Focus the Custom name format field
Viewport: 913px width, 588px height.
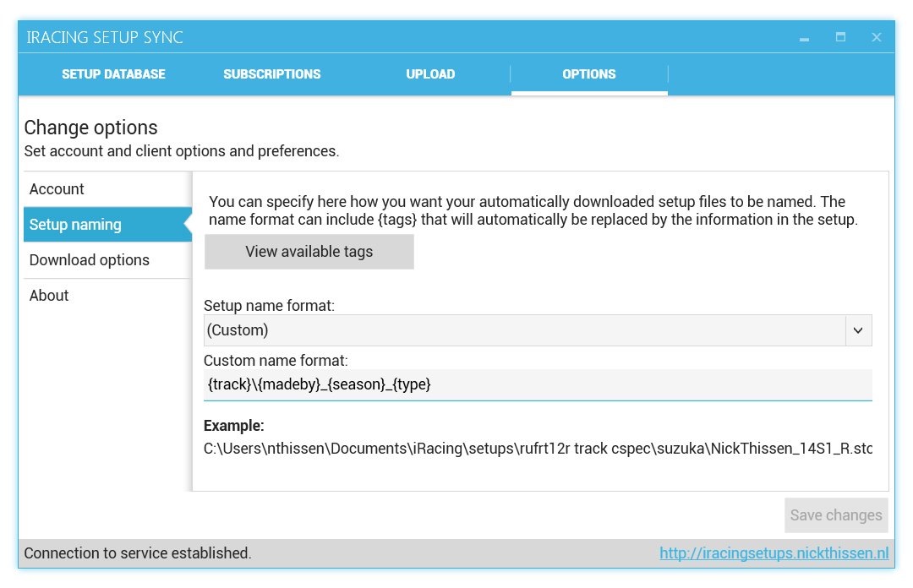pos(538,384)
